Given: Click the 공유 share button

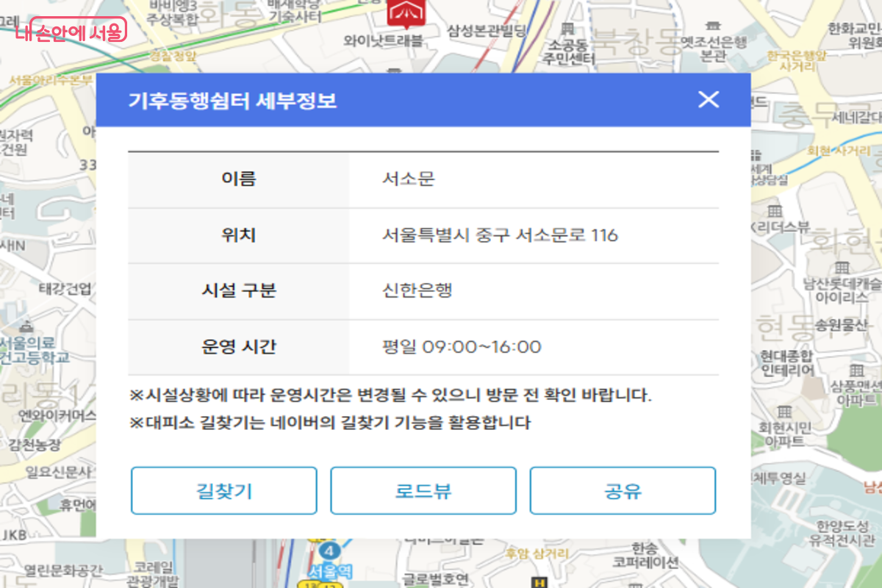Looking at the screenshot, I should (x=623, y=491).
